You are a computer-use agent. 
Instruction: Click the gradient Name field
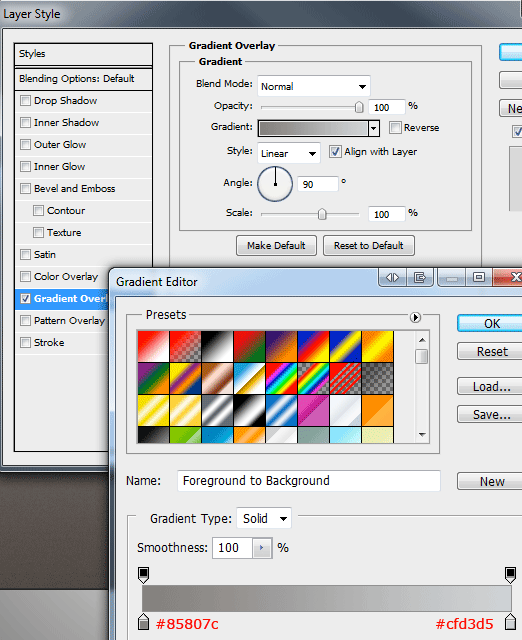pyautogui.click(x=309, y=481)
